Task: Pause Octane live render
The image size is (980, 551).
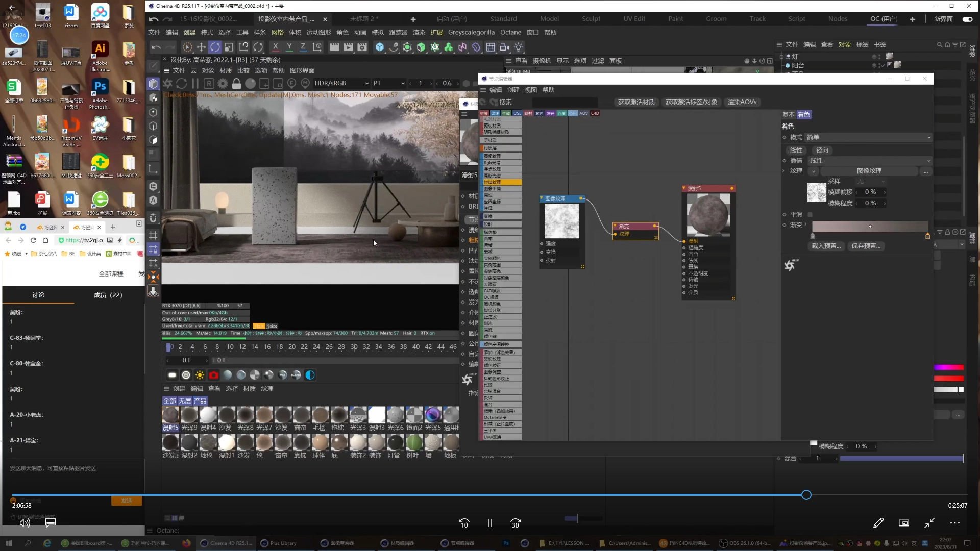Action: tap(195, 83)
